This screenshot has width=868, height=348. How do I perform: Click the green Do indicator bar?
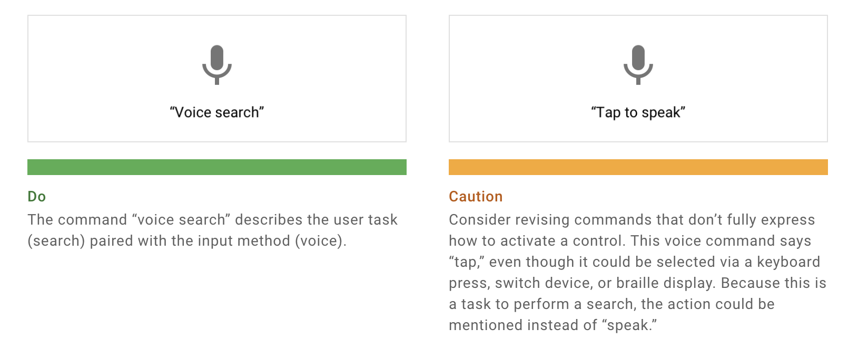(x=217, y=167)
